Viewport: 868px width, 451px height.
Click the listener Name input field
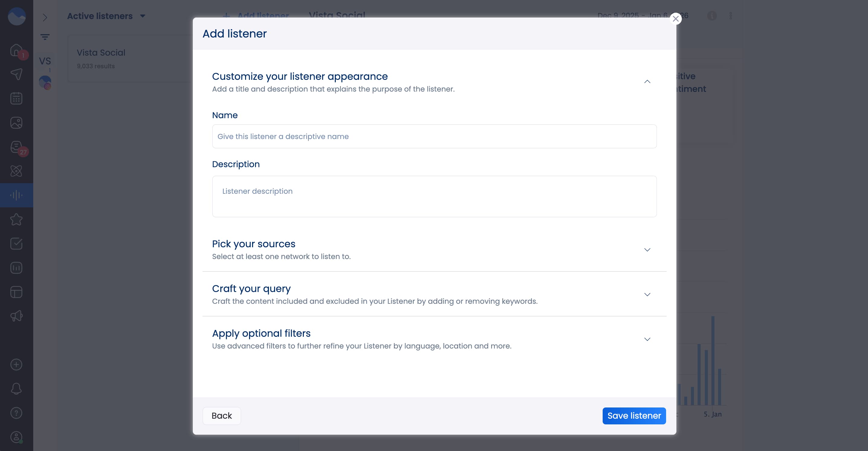point(434,136)
